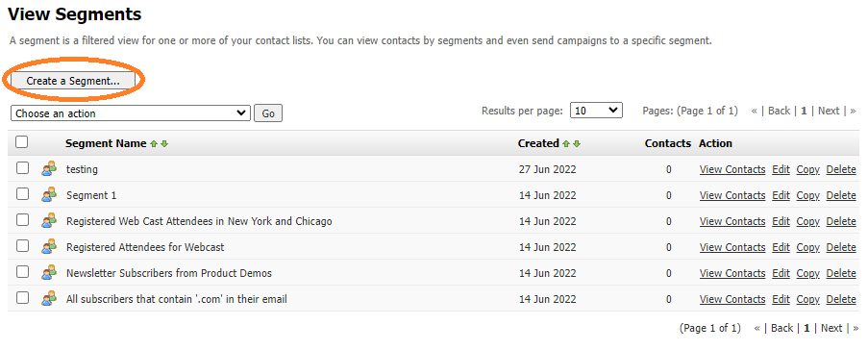
Task: Sort Segment Name descending with down arrow
Action: pos(164,144)
